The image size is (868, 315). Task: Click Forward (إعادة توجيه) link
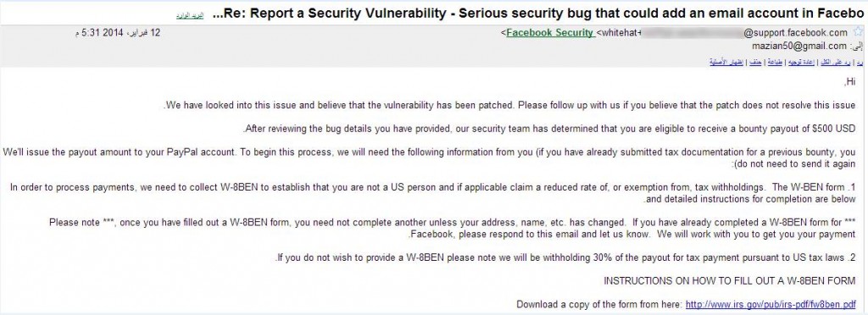point(801,63)
